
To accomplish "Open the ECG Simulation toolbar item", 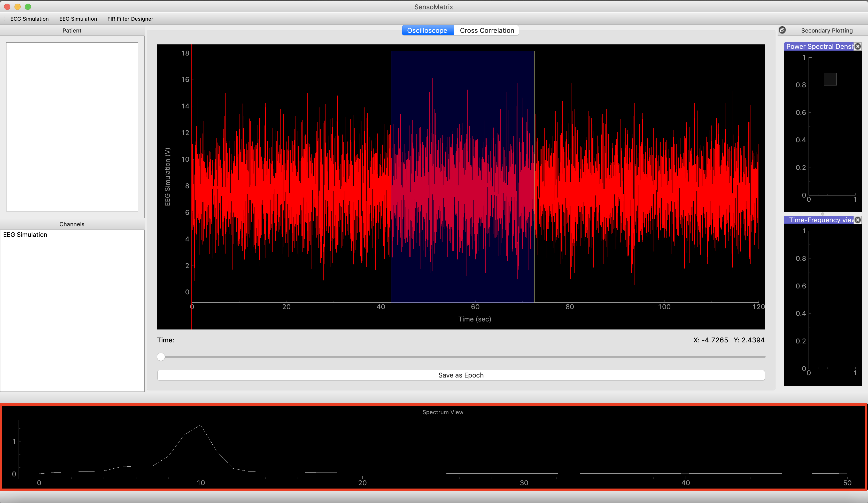I will click(30, 19).
